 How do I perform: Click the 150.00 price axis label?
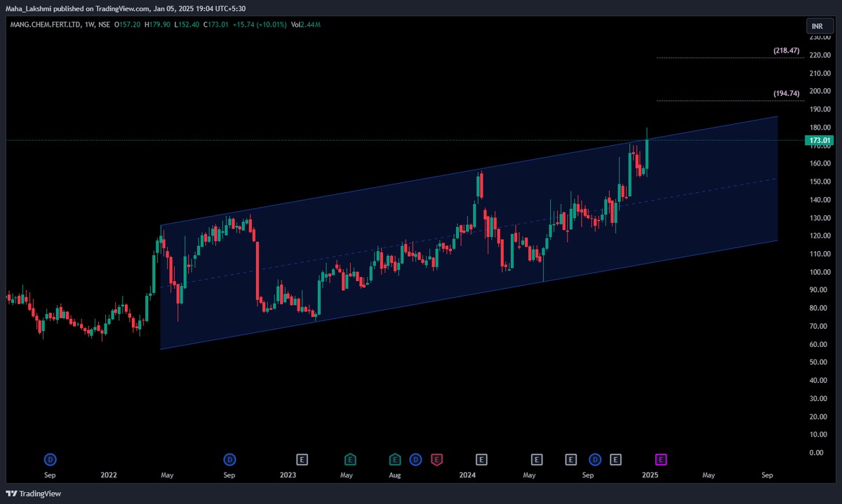820,182
